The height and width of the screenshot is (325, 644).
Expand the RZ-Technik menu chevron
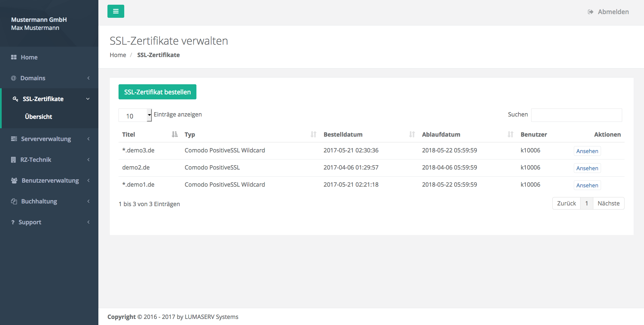tap(88, 160)
